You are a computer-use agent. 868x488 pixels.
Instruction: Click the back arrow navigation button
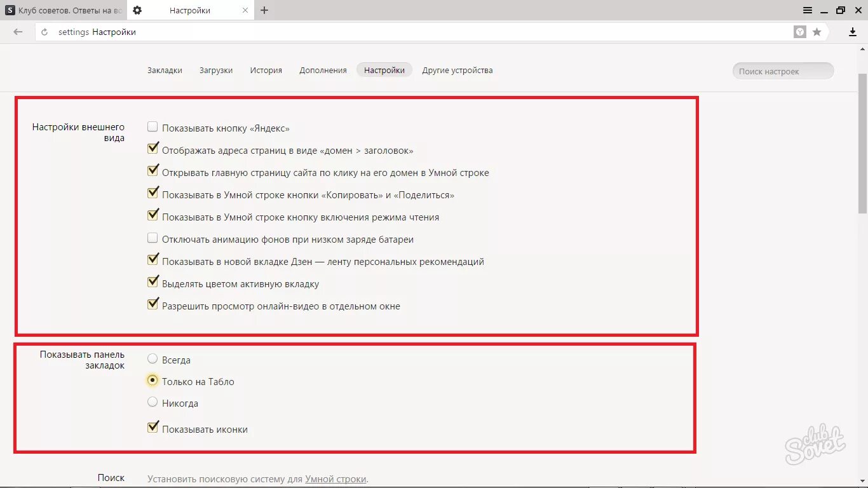coord(18,32)
